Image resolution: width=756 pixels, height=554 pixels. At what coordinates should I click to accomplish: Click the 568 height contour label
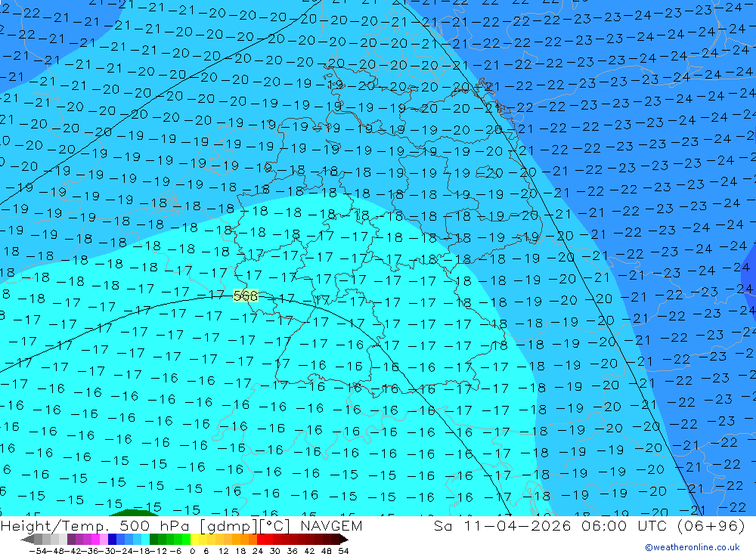246,296
